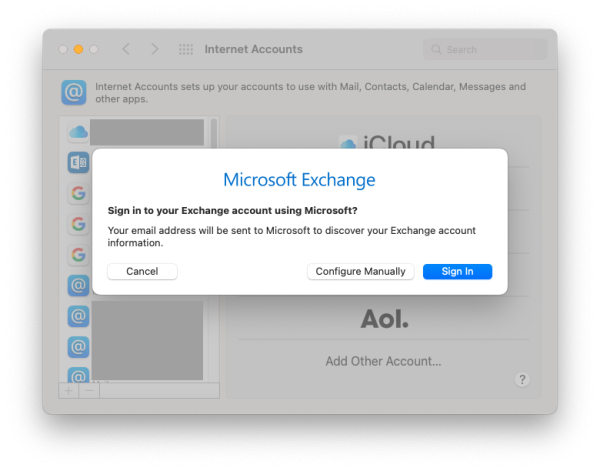This screenshot has height=471, width=600.
Task: Show all preferences grid icon
Action: pyautogui.click(x=186, y=49)
